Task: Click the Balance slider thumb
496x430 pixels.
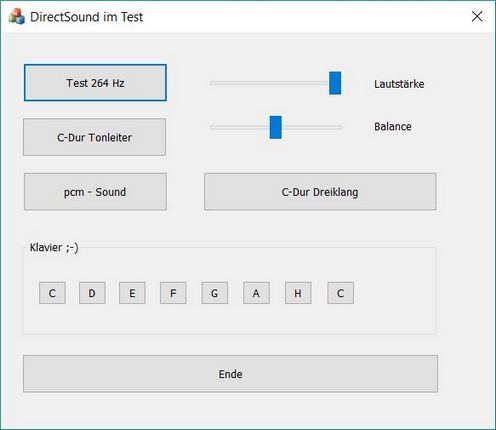Action: (x=276, y=127)
